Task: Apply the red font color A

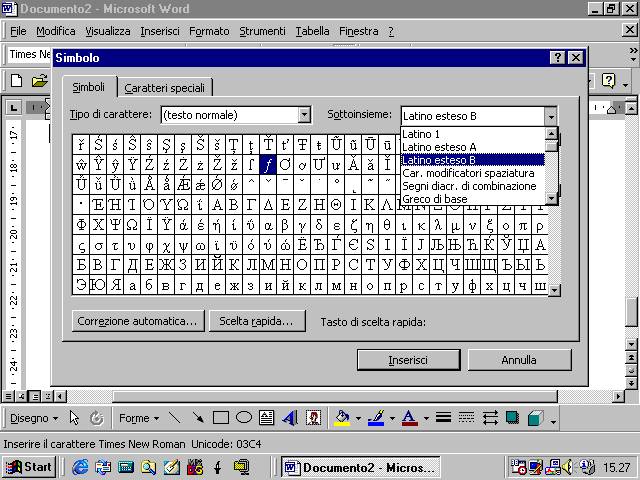Action: click(409, 418)
